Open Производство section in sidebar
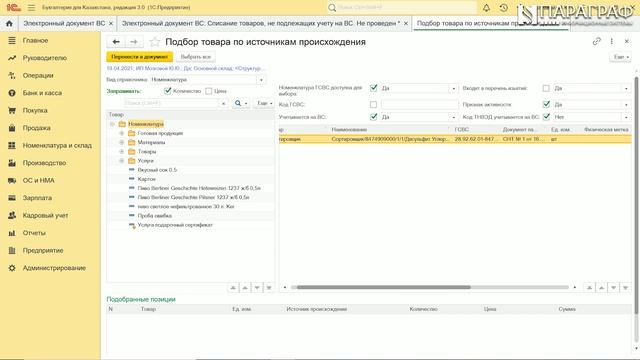640x360 pixels. click(44, 163)
